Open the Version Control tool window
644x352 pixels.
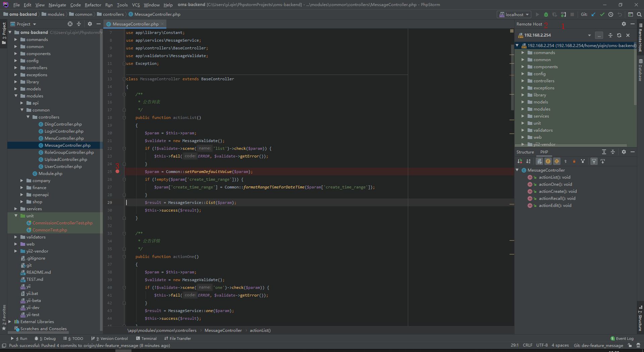click(x=109, y=339)
